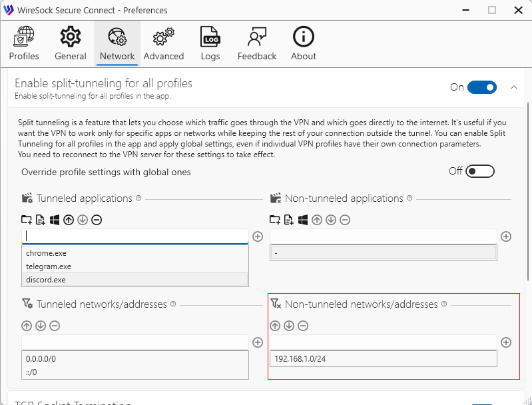The height and width of the screenshot is (405, 532).
Task: Click Windows logo icon under Non-tunneled applications
Action: (x=303, y=220)
